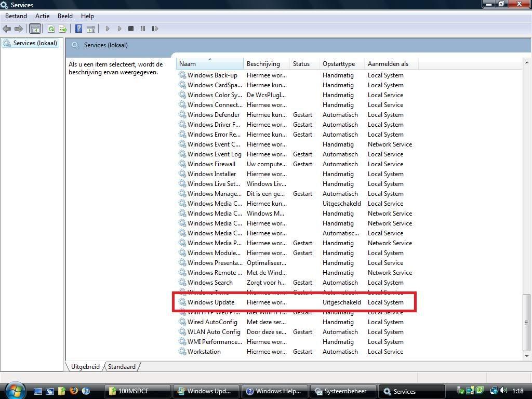The height and width of the screenshot is (399, 532).
Task: Select the Windows Connect... service name
Action: coord(215,104)
